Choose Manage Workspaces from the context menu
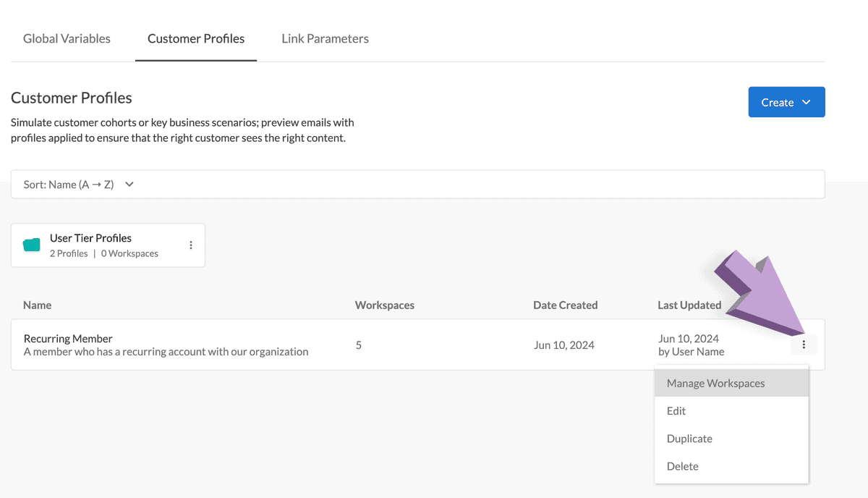The height and width of the screenshot is (498, 868). (731, 383)
